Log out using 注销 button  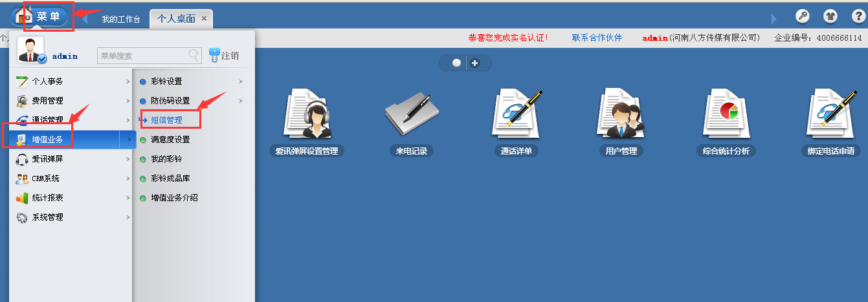pos(224,56)
